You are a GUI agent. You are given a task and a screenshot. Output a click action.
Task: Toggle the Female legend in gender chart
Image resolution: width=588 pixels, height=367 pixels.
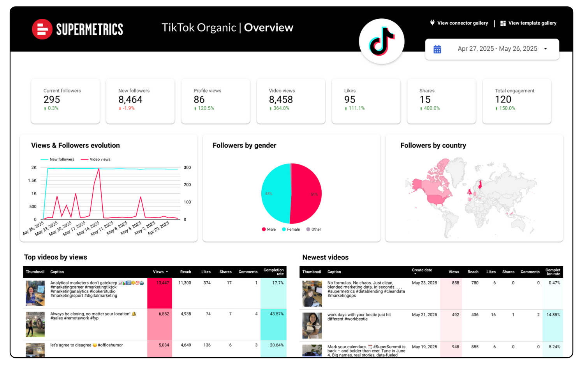point(290,229)
